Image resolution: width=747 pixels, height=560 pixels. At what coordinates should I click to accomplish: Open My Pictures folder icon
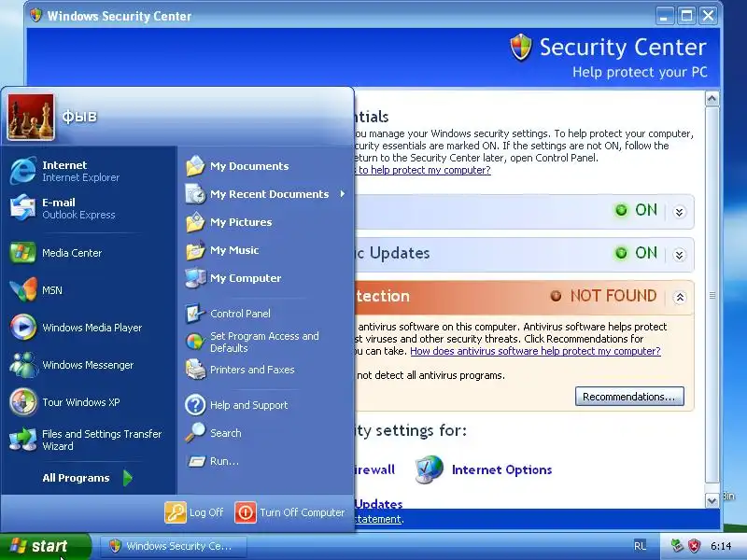[195, 222]
